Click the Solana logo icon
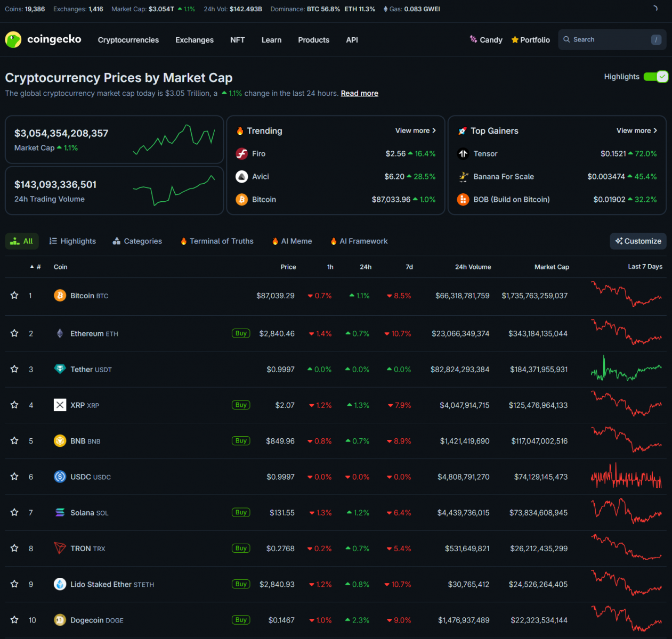Image resolution: width=672 pixels, height=639 pixels. tap(60, 512)
